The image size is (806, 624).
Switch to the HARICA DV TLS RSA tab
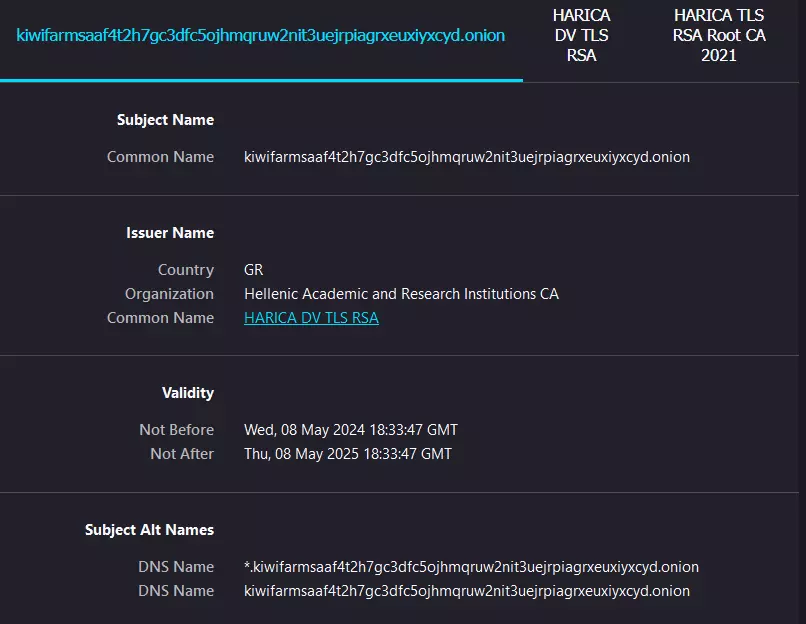(x=581, y=35)
